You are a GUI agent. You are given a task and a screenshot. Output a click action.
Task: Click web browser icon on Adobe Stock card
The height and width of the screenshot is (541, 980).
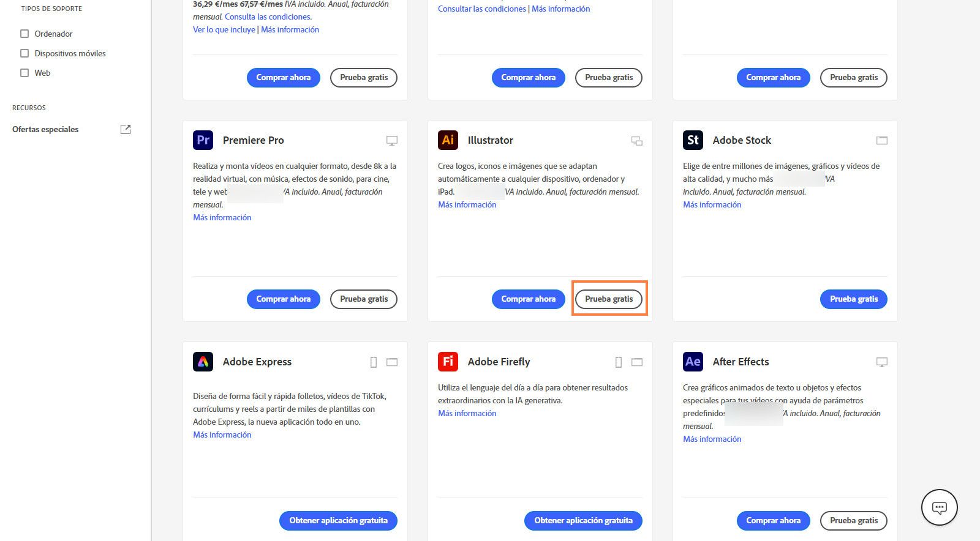pyautogui.click(x=882, y=141)
